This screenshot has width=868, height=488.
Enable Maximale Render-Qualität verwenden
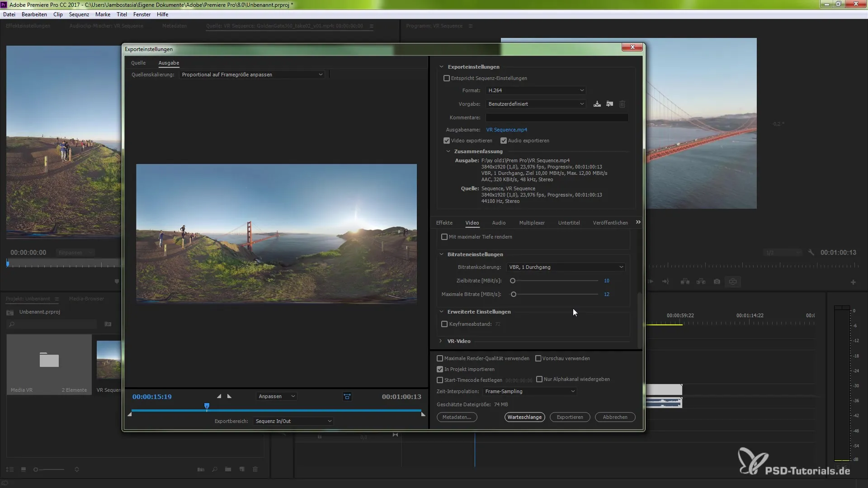440,358
